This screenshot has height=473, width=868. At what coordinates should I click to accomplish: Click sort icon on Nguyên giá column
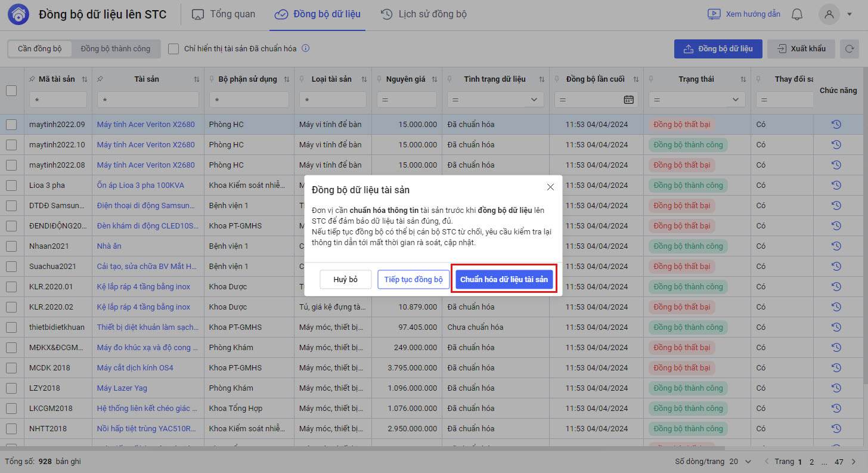click(435, 79)
